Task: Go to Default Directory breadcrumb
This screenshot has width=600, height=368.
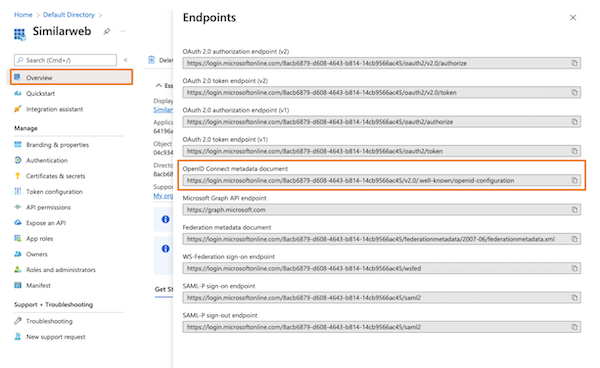Action: [x=69, y=15]
